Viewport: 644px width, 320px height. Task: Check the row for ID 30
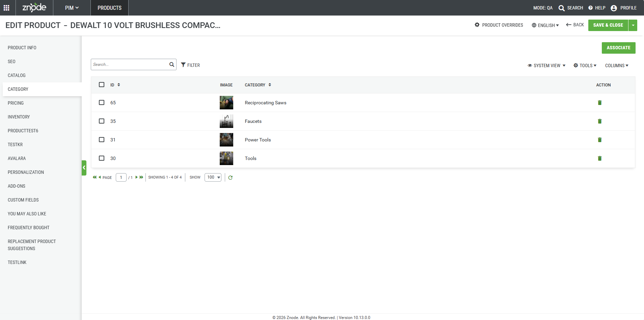click(x=102, y=158)
